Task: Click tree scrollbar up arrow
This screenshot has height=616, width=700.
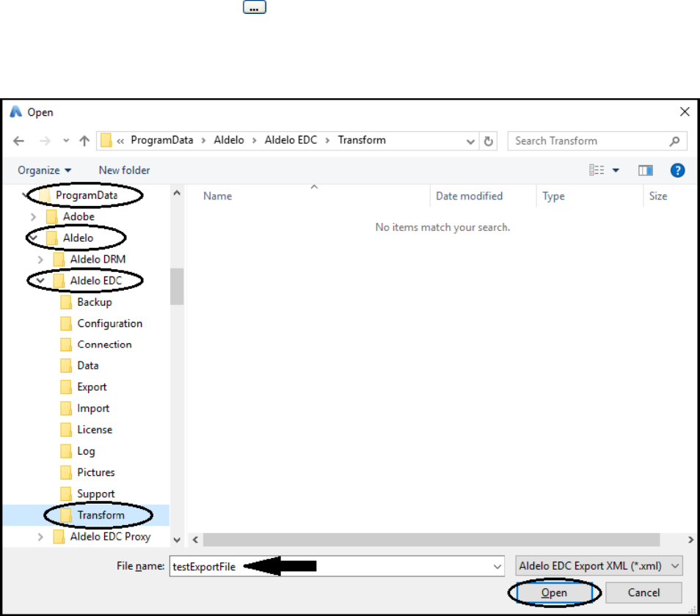Action: [x=177, y=193]
